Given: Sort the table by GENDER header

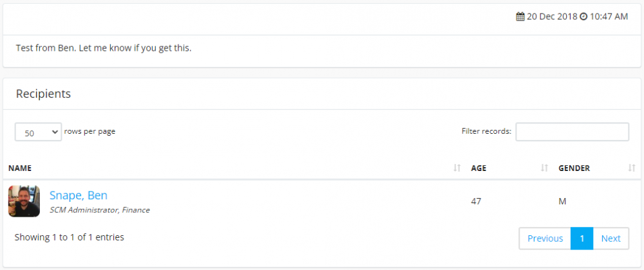Looking at the screenshot, I should (574, 168).
